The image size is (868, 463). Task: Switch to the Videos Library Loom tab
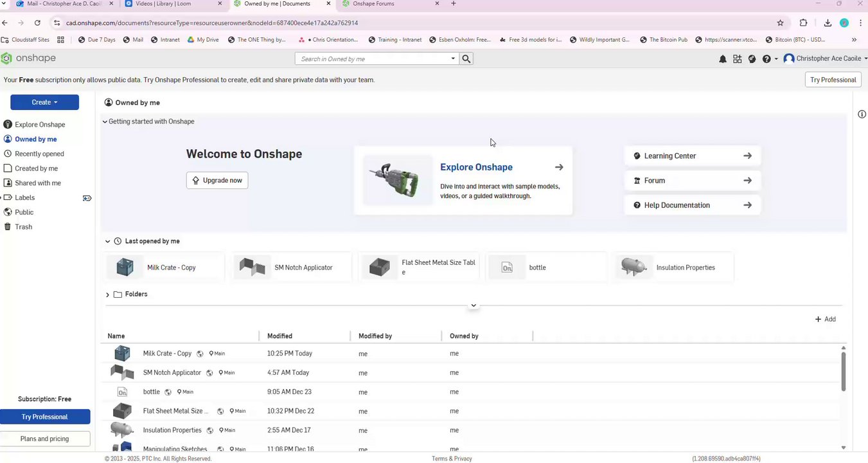pos(174,4)
